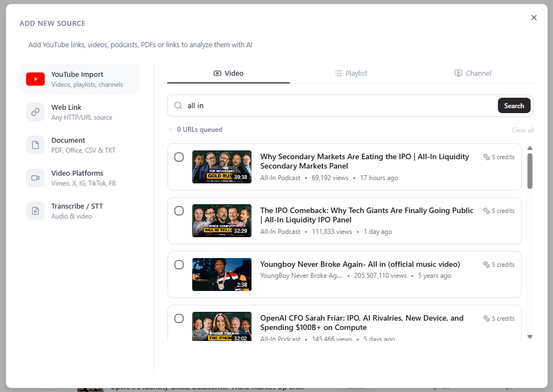
Task: Click the Clear all link
Action: tap(523, 130)
